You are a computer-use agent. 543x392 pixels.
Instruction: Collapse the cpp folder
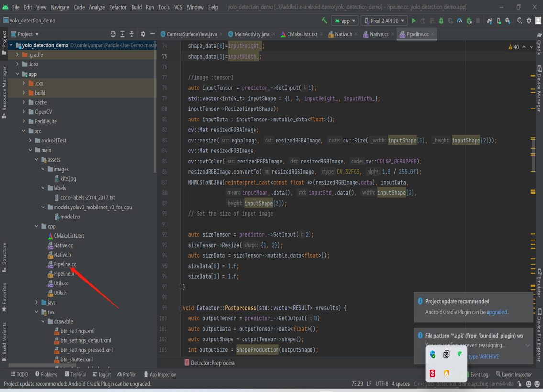[x=36, y=226]
